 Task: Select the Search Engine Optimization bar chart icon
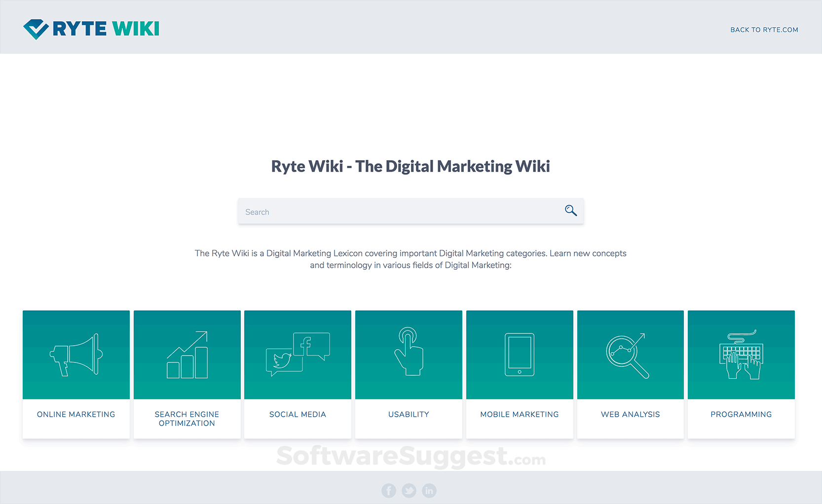click(x=187, y=355)
